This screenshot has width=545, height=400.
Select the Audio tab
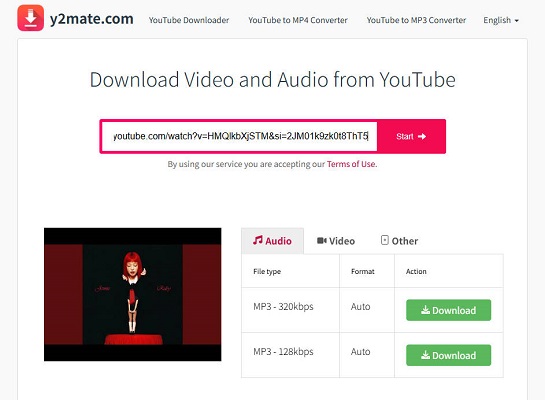[272, 241]
